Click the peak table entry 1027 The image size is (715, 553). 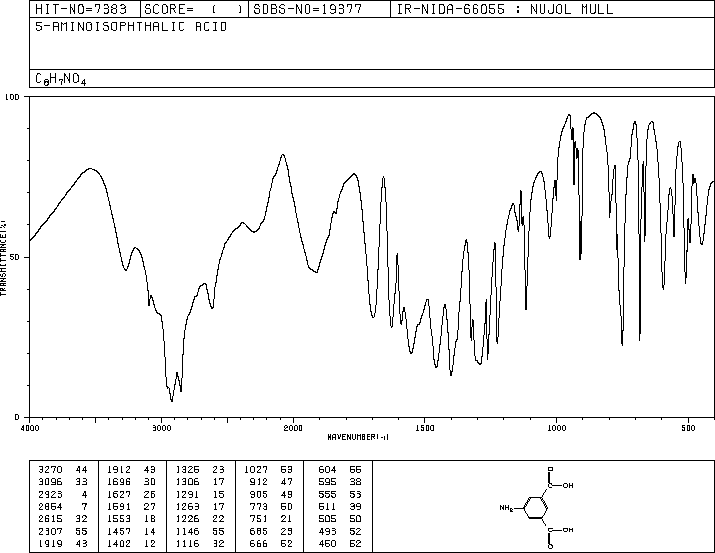tap(256, 470)
